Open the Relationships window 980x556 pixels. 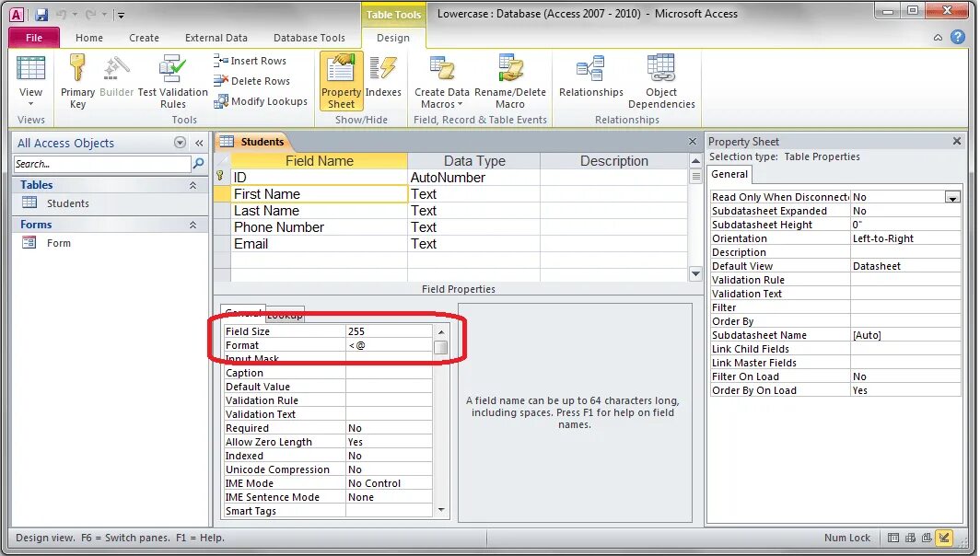click(x=590, y=77)
